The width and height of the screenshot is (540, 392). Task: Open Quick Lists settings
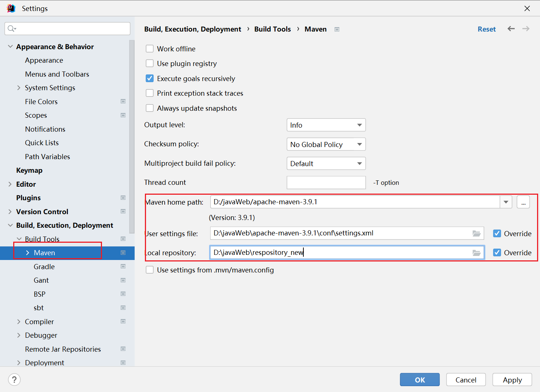[x=42, y=143]
